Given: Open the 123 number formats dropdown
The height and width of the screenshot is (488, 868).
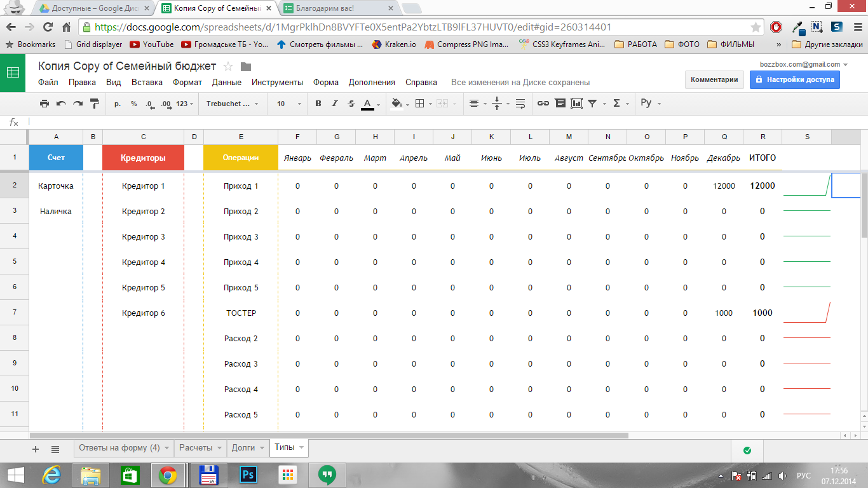Looking at the screenshot, I should [185, 104].
